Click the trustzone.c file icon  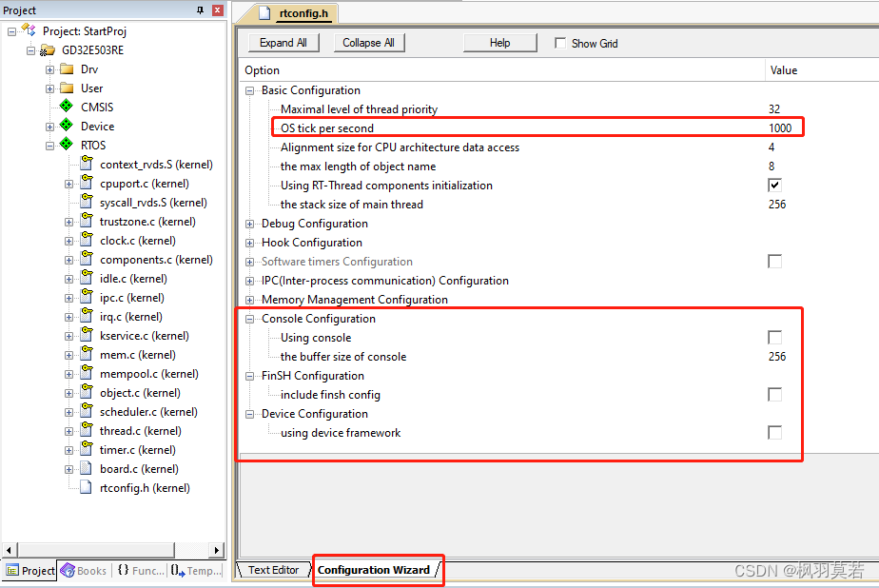click(87, 221)
